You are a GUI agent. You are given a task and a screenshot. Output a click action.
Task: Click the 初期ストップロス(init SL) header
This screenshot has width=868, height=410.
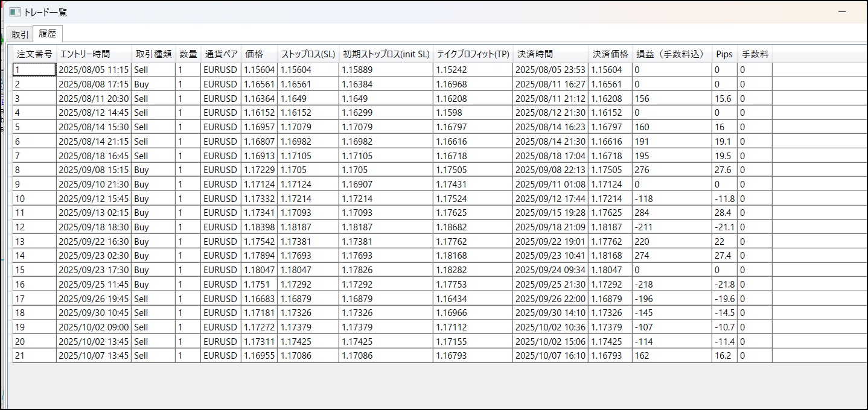386,54
